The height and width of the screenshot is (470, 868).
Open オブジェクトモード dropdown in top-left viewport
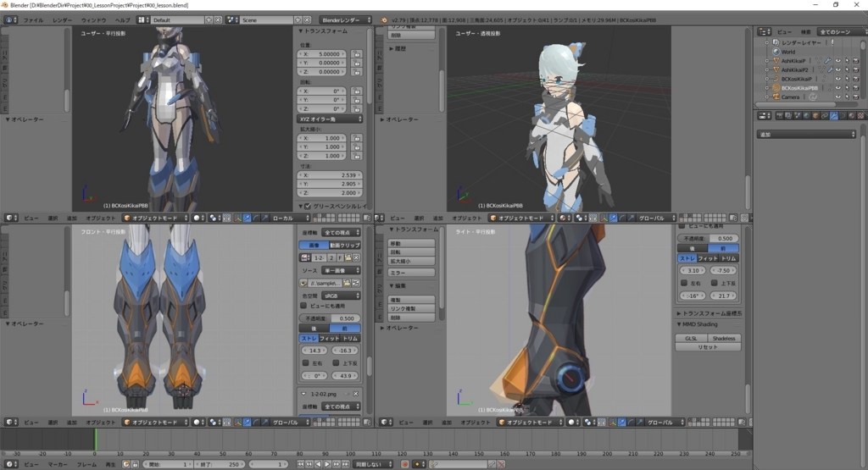pos(156,218)
